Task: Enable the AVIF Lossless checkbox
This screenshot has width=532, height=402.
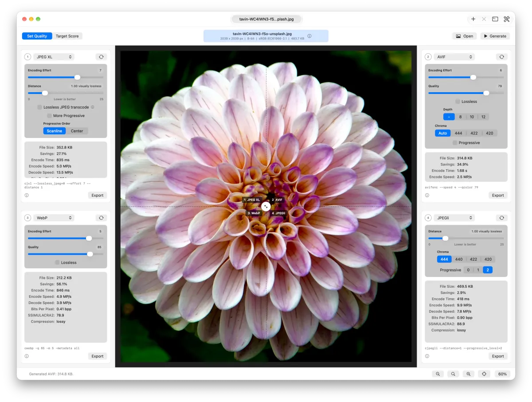Action: (458, 101)
